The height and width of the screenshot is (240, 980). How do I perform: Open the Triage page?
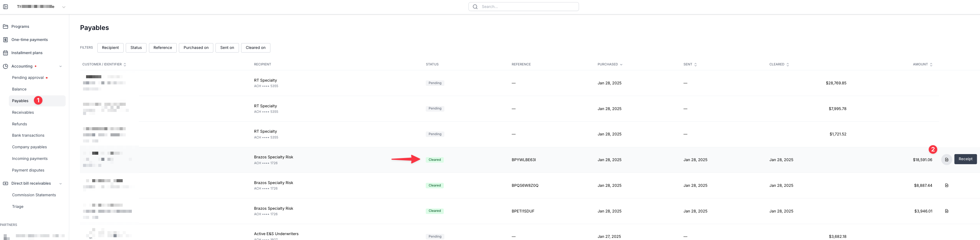coord(17,206)
